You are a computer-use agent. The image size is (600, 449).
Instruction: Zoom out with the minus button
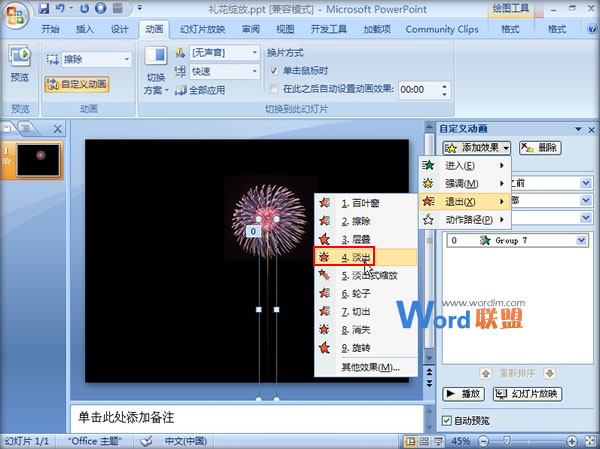484,441
